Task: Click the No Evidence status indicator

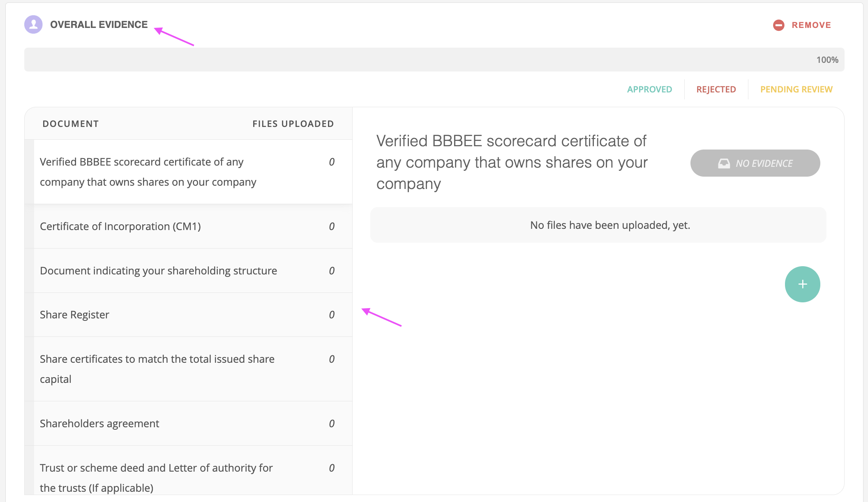Action: [x=755, y=163]
